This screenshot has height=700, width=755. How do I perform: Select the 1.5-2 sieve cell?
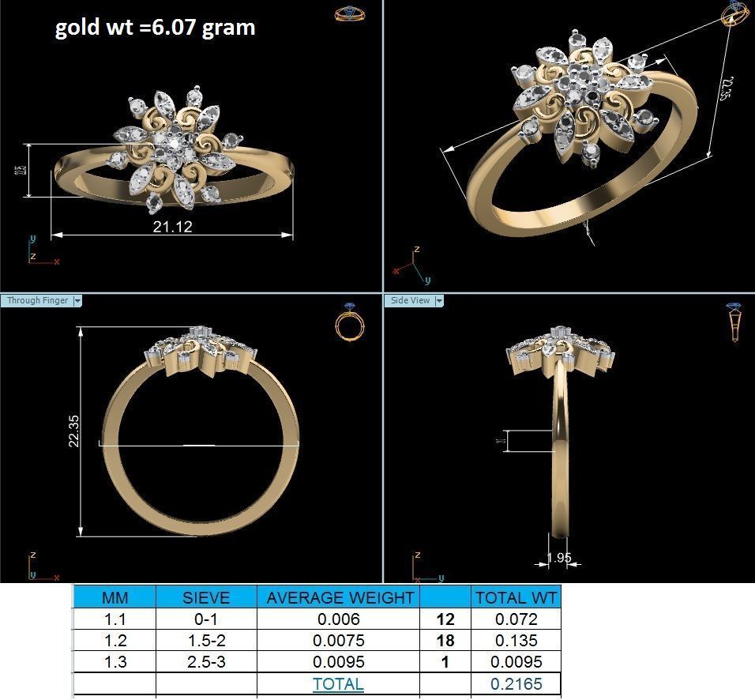point(206,640)
